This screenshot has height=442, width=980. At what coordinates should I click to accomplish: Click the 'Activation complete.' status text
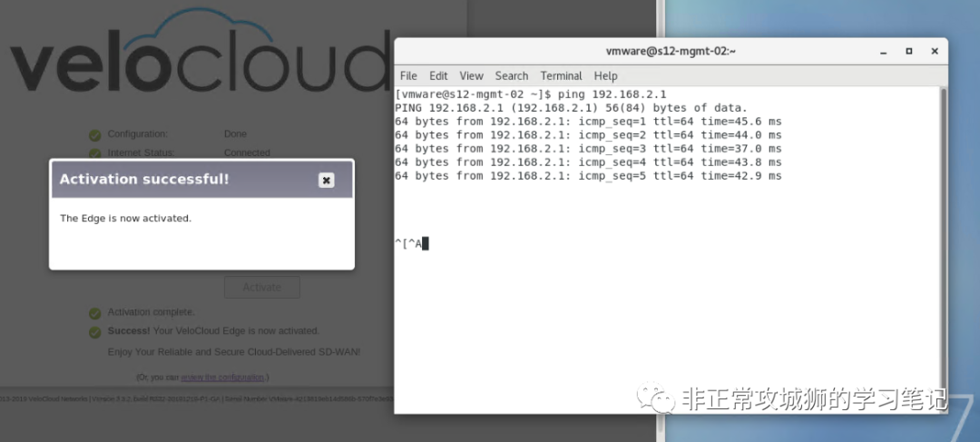[152, 312]
